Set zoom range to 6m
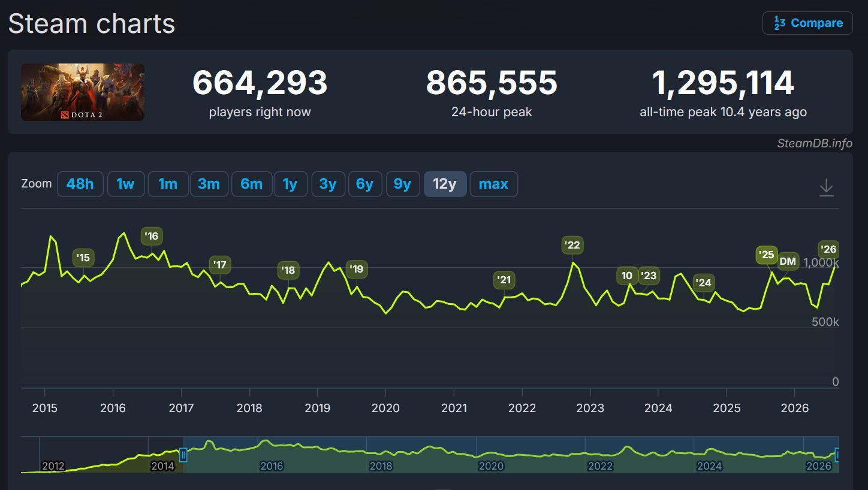The width and height of the screenshot is (868, 490). (x=252, y=184)
